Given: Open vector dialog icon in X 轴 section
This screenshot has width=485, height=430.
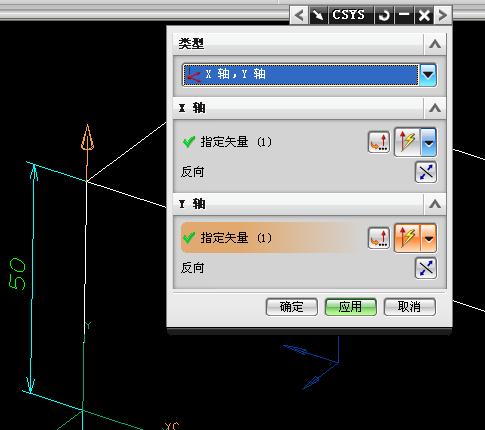Looking at the screenshot, I should click(x=379, y=142).
